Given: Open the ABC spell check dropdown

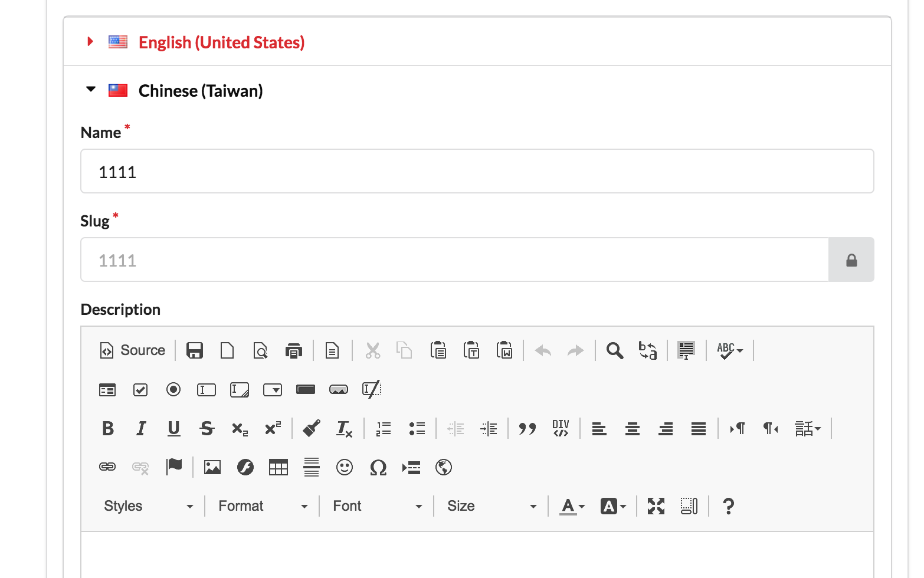Looking at the screenshot, I should tap(730, 350).
